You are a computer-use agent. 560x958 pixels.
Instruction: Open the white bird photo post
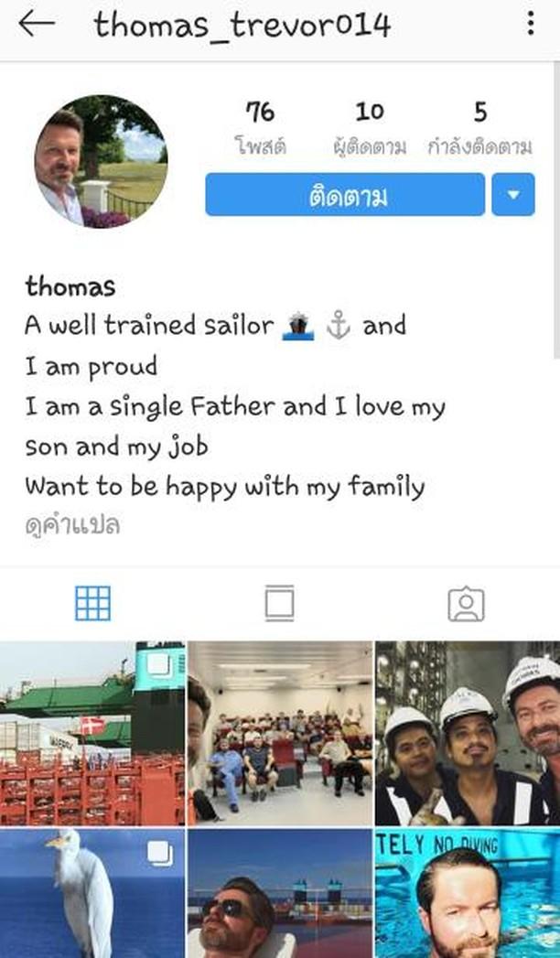point(92,893)
